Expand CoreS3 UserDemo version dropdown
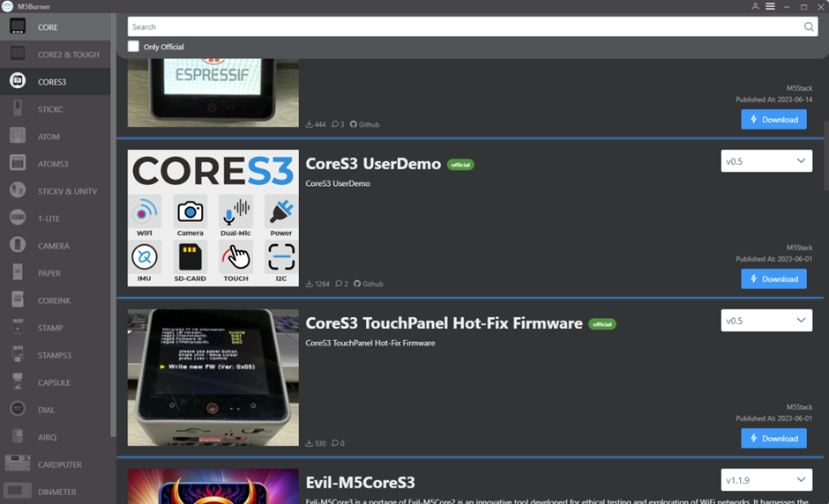 pyautogui.click(x=766, y=161)
